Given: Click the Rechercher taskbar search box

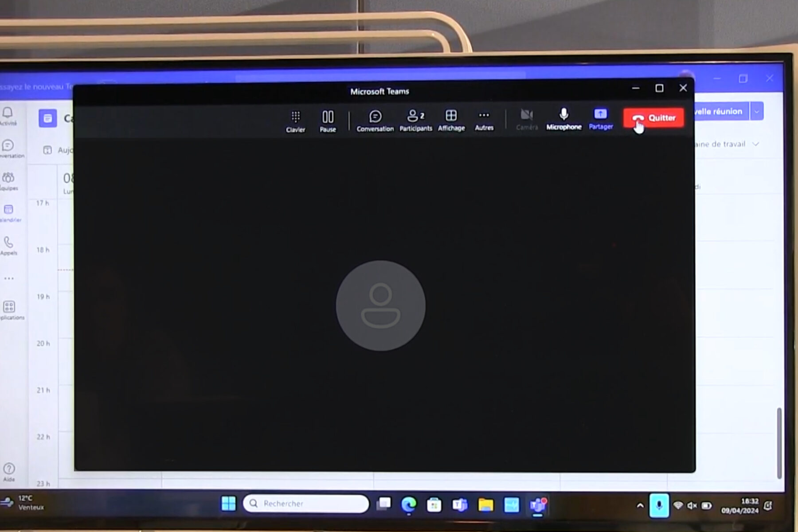Looking at the screenshot, I should point(306,504).
